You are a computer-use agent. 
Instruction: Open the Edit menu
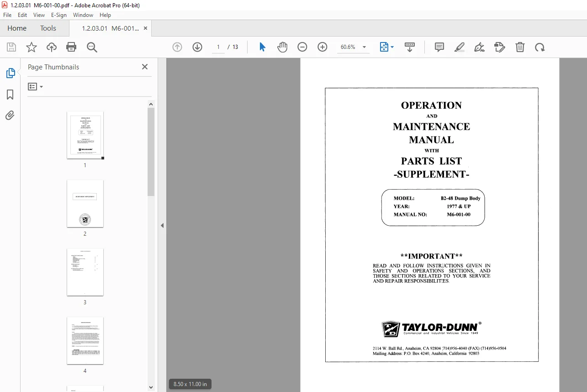tap(22, 15)
